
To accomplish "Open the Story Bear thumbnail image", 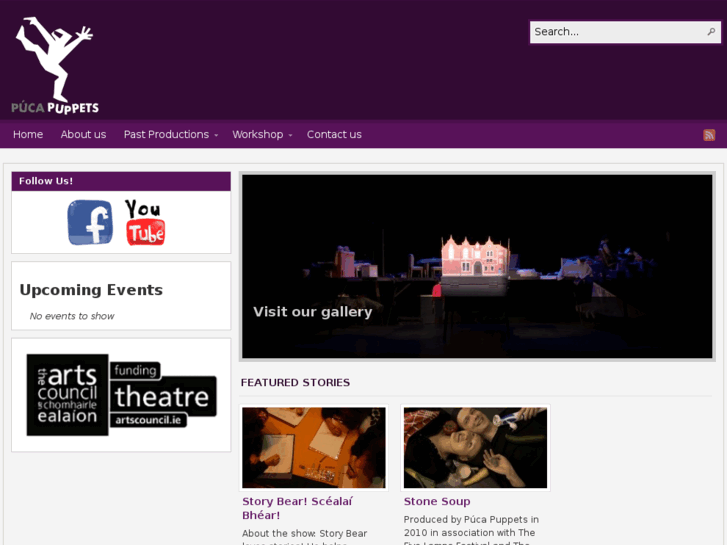I will coord(313,448).
